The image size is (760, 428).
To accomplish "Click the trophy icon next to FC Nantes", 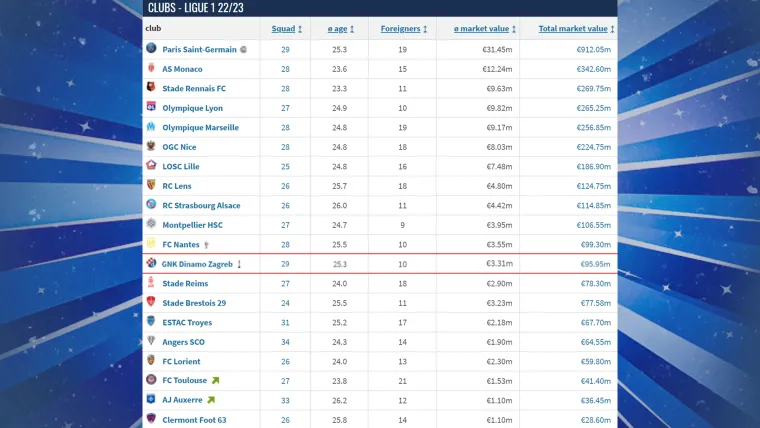I will tap(207, 244).
